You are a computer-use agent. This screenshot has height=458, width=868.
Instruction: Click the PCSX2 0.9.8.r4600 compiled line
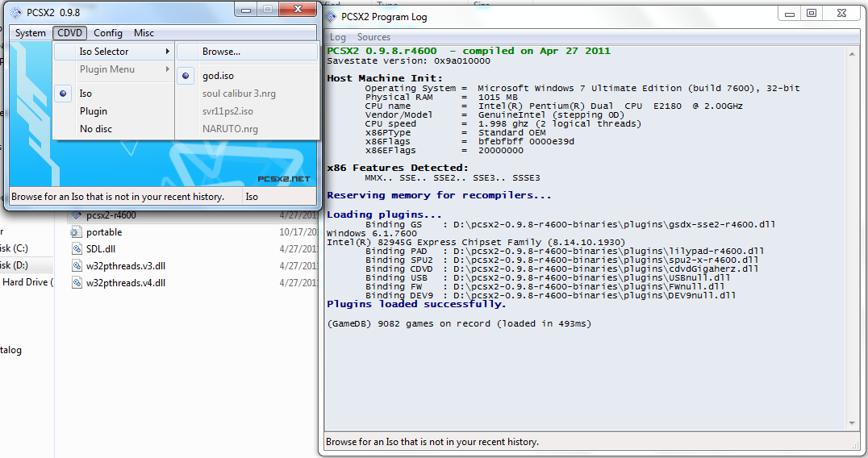[469, 51]
